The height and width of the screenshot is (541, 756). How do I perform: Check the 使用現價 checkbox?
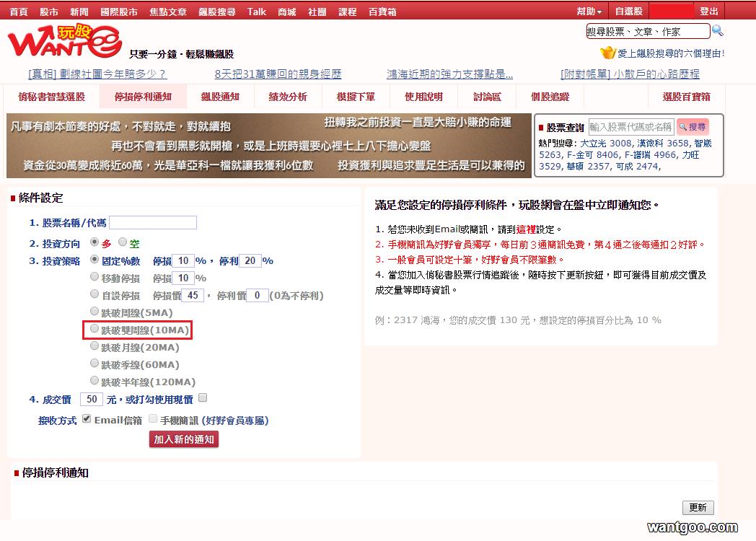203,397
